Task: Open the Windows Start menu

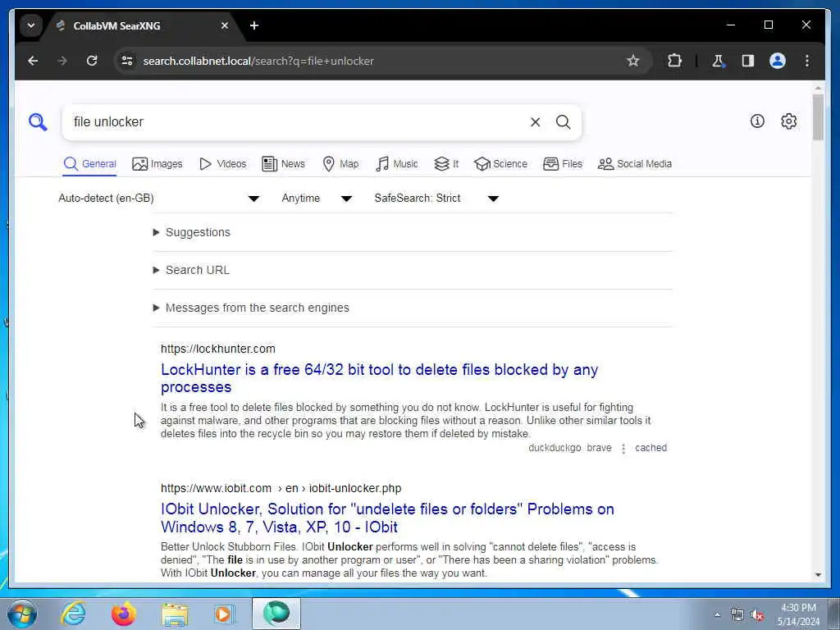Action: click(x=22, y=614)
